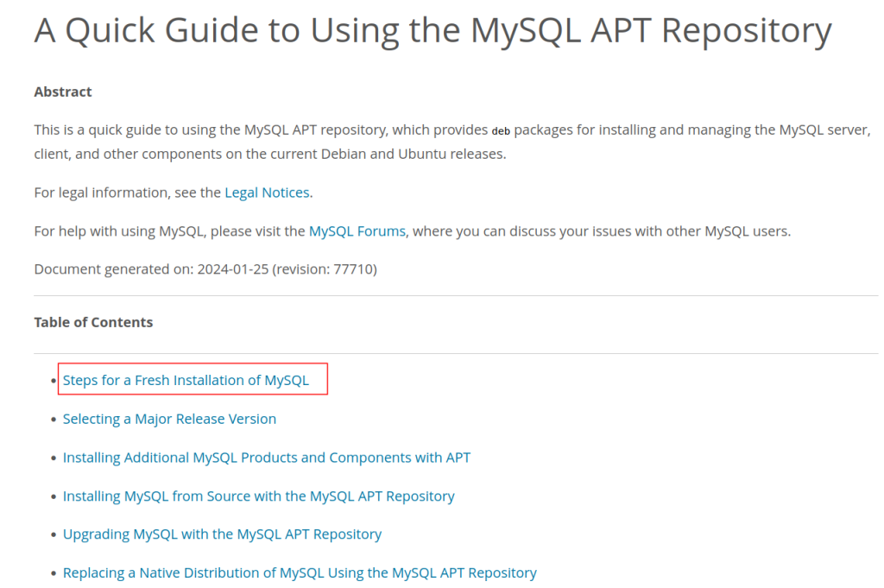Open Selecting a Major Release Version link
The width and height of the screenshot is (884, 588).
click(x=169, y=419)
